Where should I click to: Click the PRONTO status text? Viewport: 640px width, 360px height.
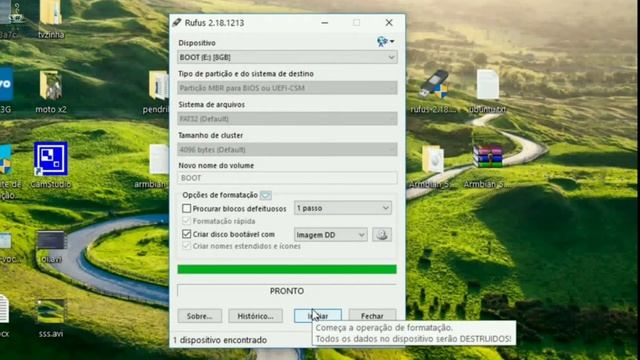287,291
